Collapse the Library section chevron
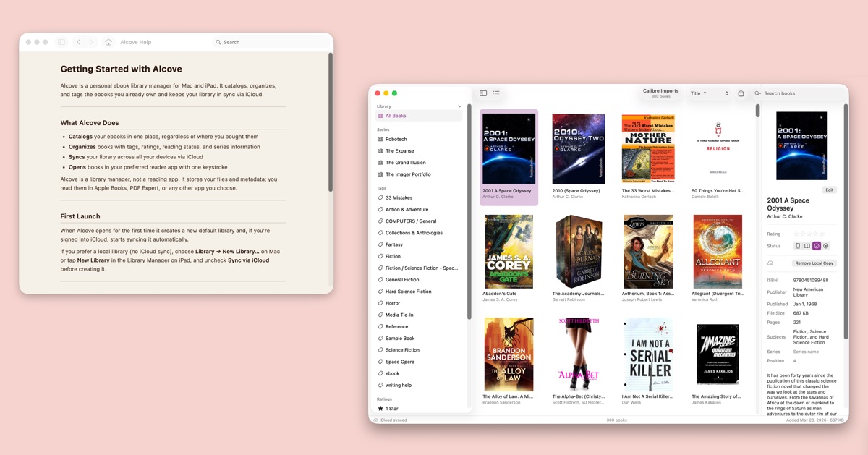The height and width of the screenshot is (455, 868). coord(459,106)
